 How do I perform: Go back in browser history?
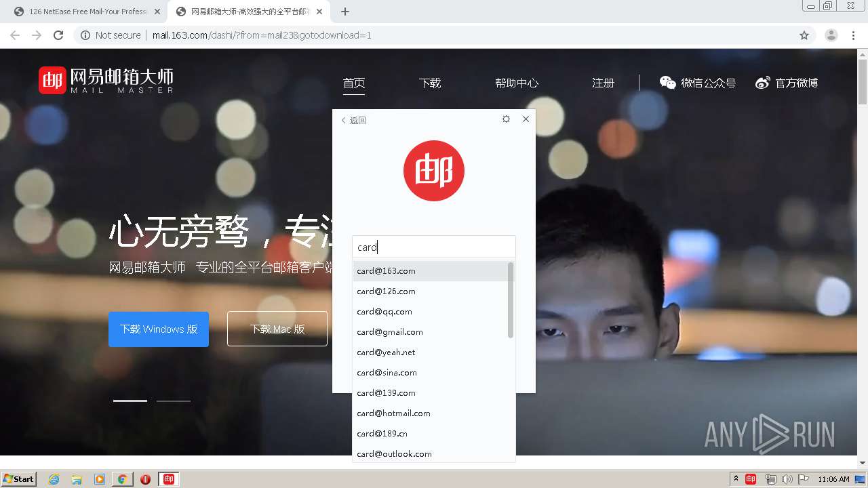point(15,35)
